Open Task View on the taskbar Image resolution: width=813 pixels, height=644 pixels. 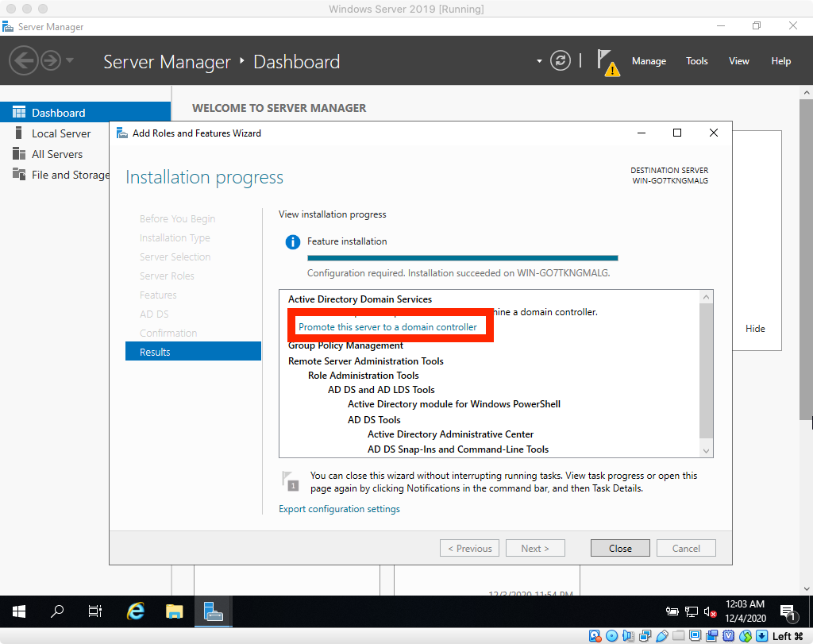click(x=95, y=612)
